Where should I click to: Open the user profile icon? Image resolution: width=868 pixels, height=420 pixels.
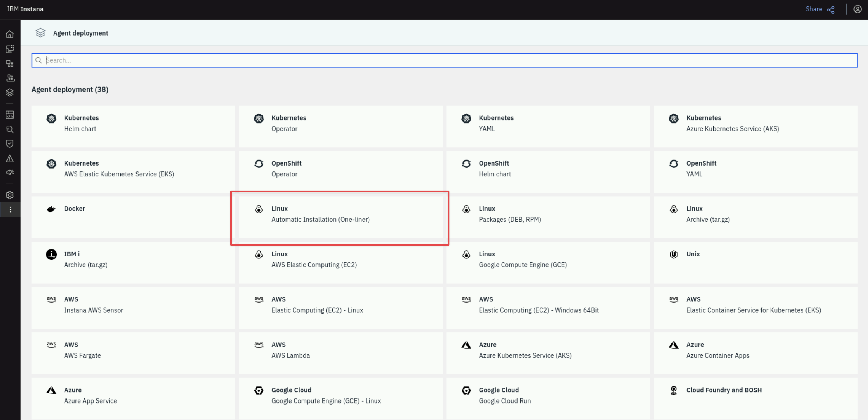point(857,10)
